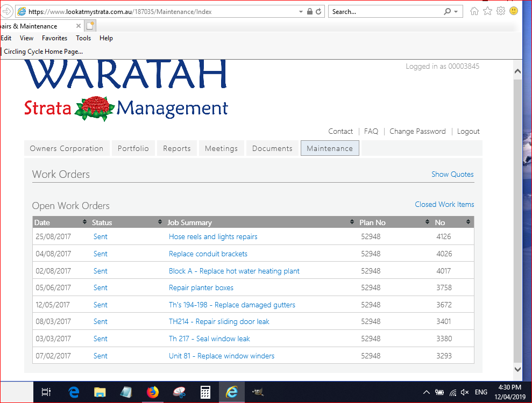Open Repair planter boxes job
The height and width of the screenshot is (403, 532).
201,288
